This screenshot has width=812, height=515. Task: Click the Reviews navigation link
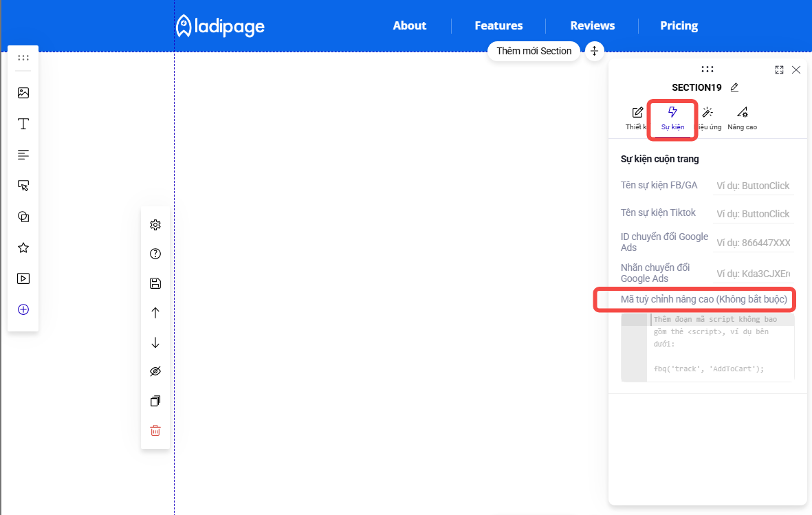[x=593, y=25]
